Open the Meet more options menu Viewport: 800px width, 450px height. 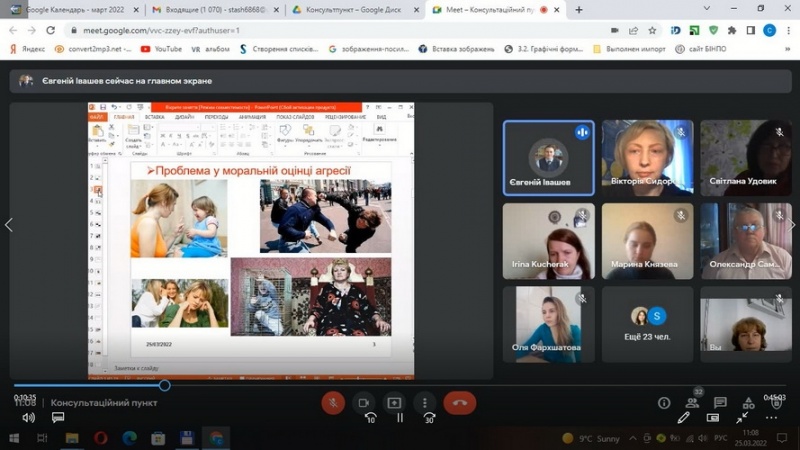pos(425,402)
